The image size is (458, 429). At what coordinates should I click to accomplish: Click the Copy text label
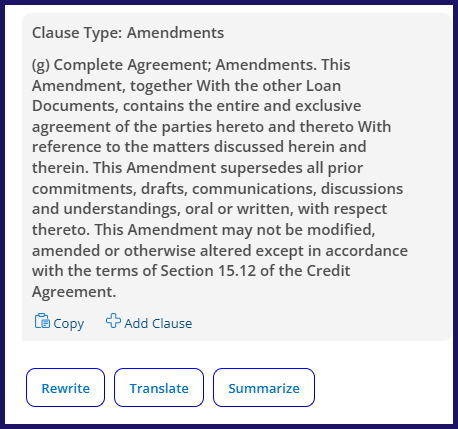click(x=69, y=324)
